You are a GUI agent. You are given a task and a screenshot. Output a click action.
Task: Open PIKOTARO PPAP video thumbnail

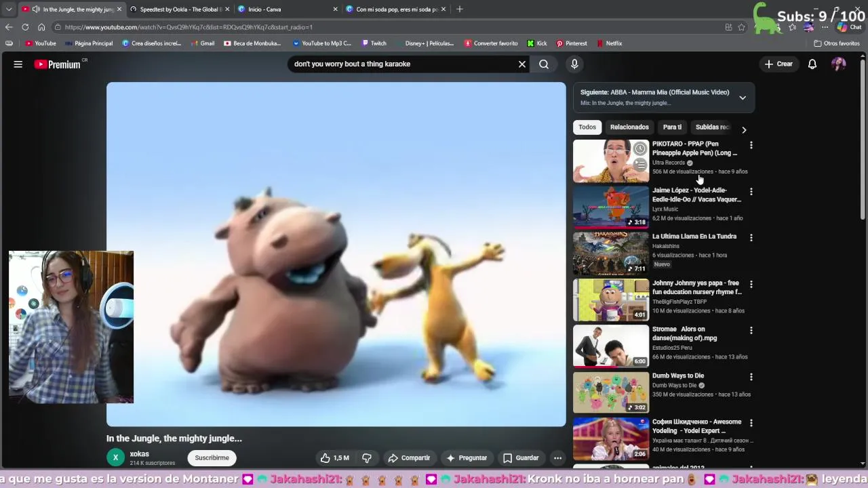coord(611,161)
